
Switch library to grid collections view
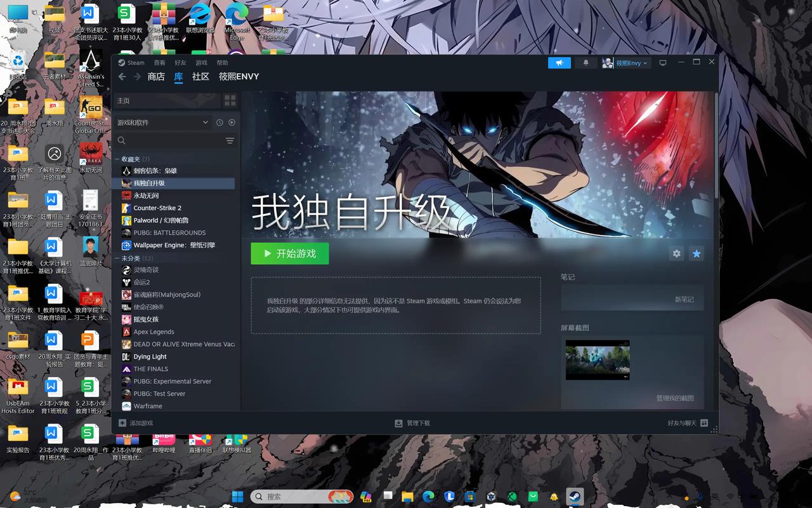(x=230, y=100)
